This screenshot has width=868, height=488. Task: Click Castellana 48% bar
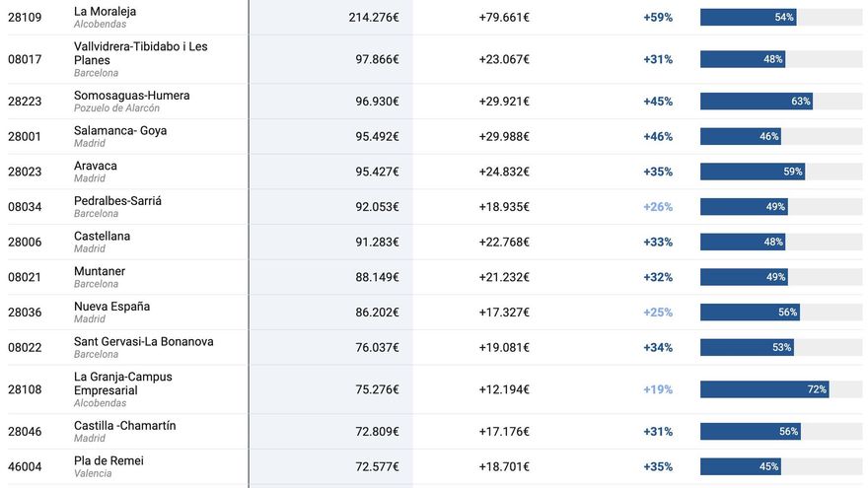point(743,243)
